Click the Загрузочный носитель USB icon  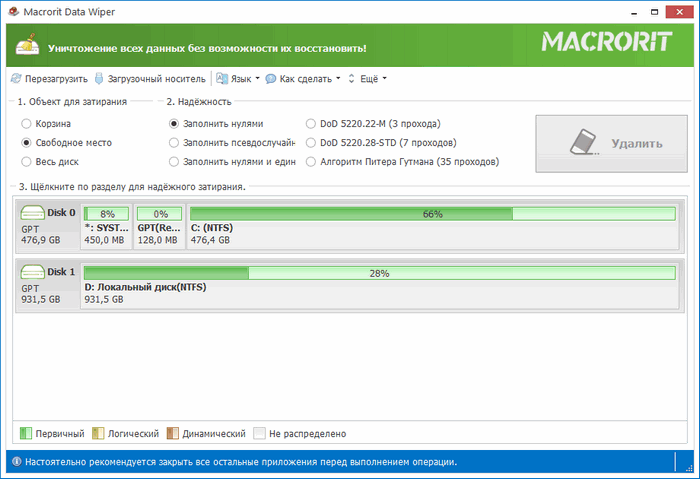(x=99, y=79)
